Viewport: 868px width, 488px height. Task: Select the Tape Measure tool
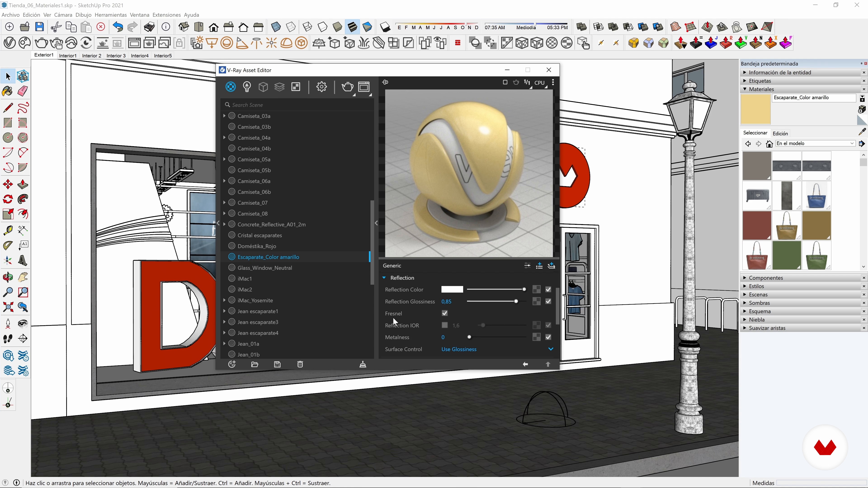8,230
